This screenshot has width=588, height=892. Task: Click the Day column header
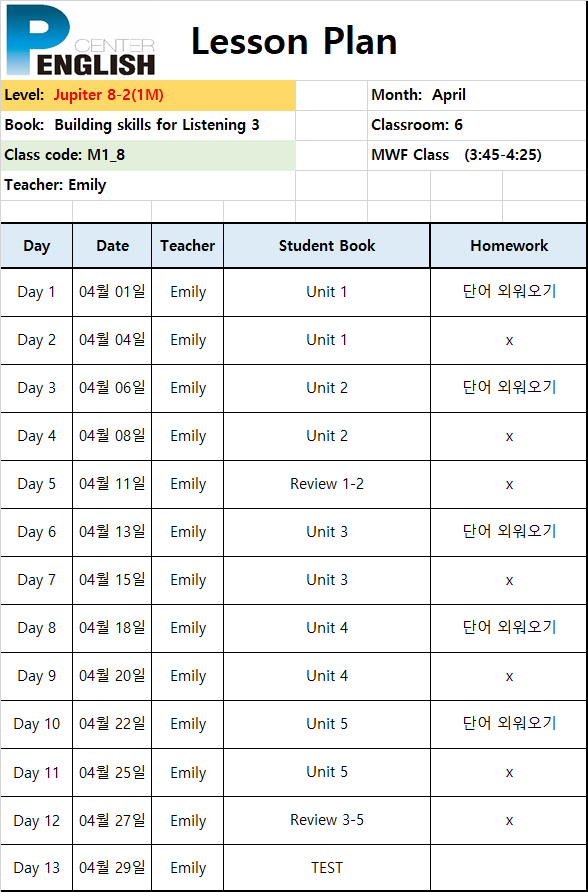click(x=36, y=246)
